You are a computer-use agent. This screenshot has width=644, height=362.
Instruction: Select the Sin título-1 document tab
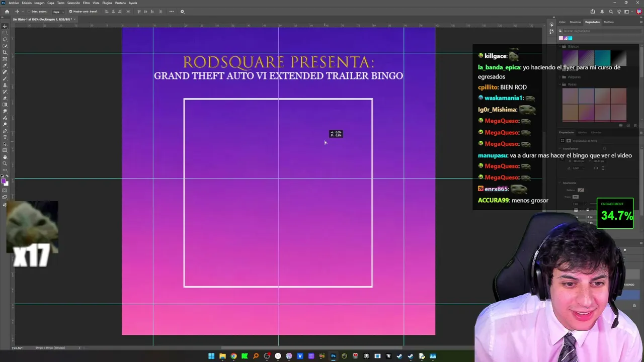42,20
